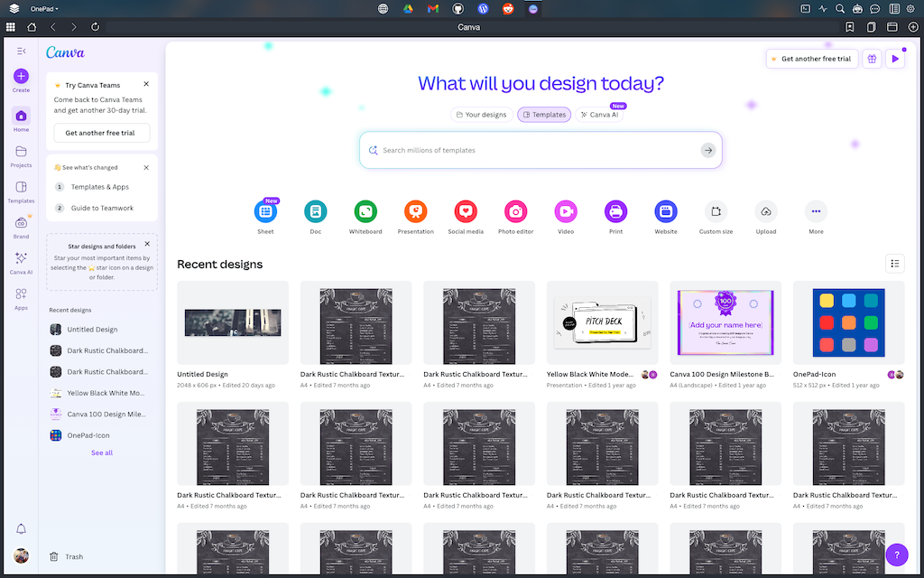The image size is (924, 578).
Task: Open the apps grid in the navigation bar
Action: tap(11, 27)
